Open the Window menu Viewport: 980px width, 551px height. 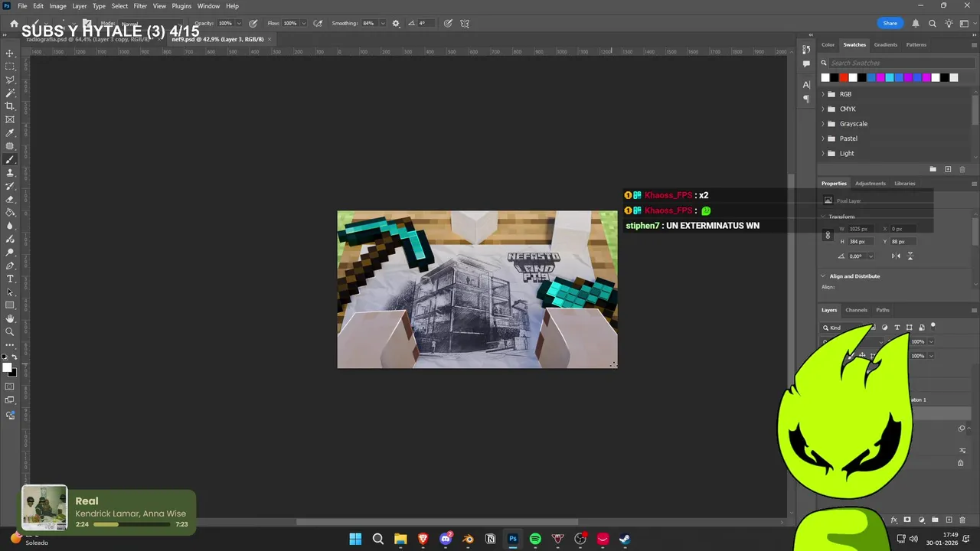click(x=208, y=6)
